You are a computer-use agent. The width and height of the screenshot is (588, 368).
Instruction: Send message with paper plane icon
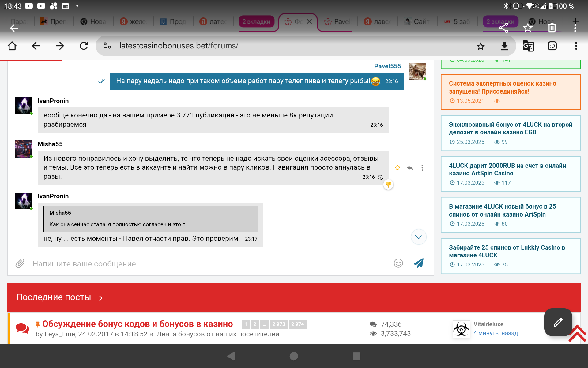tap(419, 263)
